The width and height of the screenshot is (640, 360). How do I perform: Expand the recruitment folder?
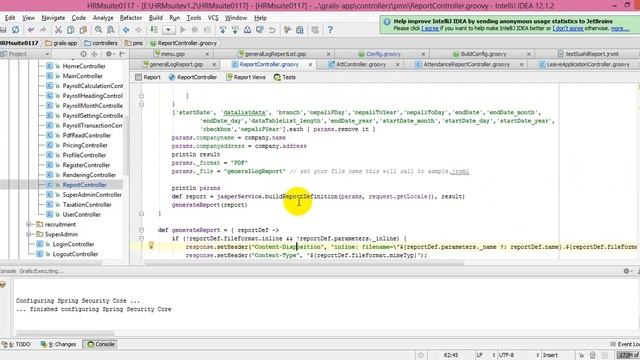[x=29, y=224]
